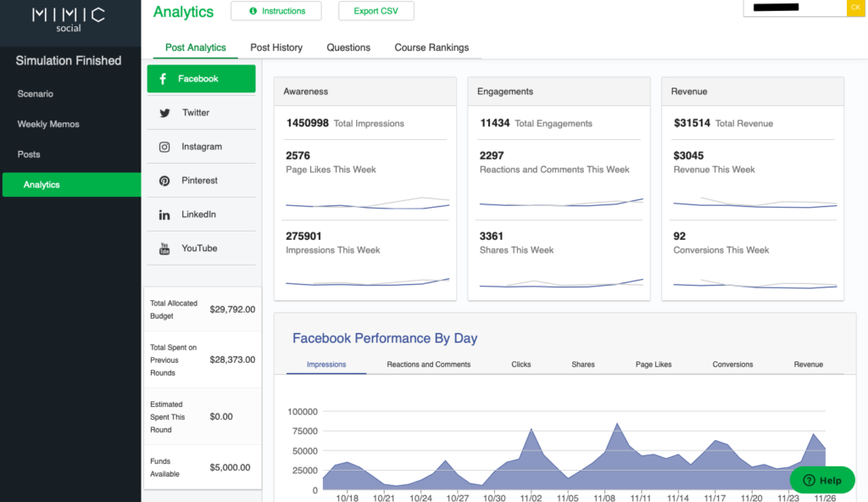Click the YouTube logo icon
This screenshot has height=502, width=868.
point(164,248)
